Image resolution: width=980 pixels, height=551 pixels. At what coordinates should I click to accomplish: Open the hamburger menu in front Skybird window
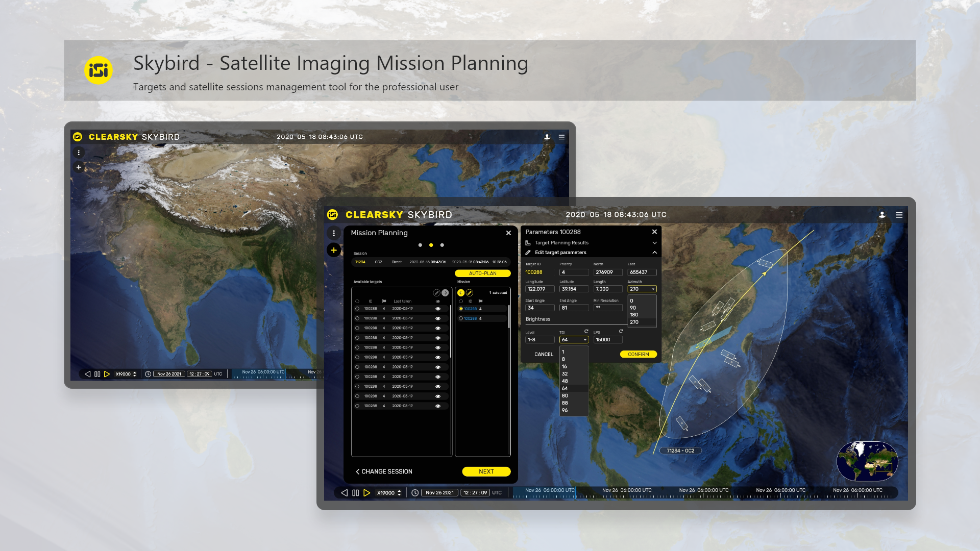tap(899, 215)
